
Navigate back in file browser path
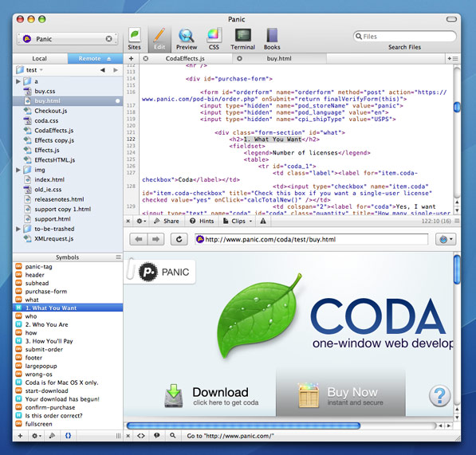(103, 70)
